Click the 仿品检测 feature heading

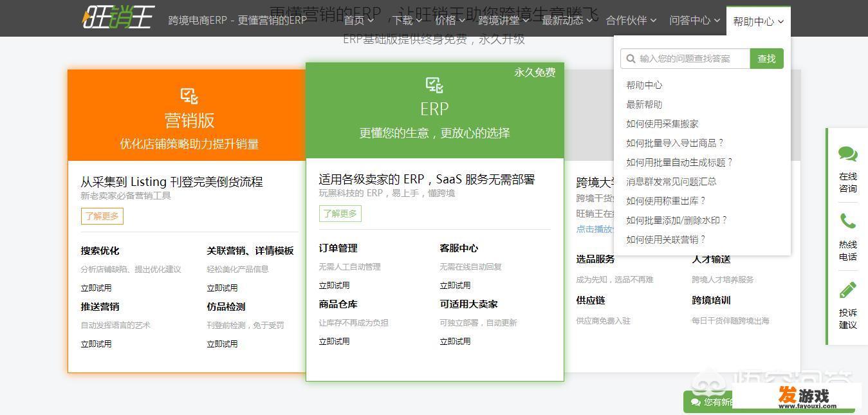(x=226, y=307)
